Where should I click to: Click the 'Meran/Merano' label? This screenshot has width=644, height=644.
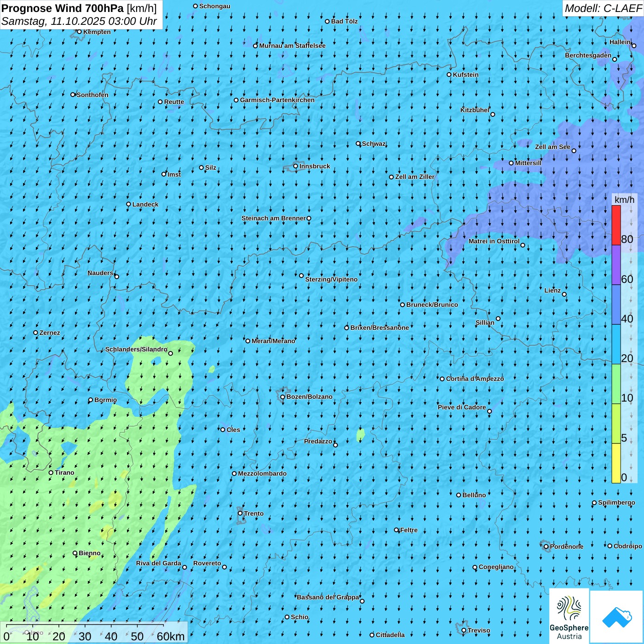[274, 341]
